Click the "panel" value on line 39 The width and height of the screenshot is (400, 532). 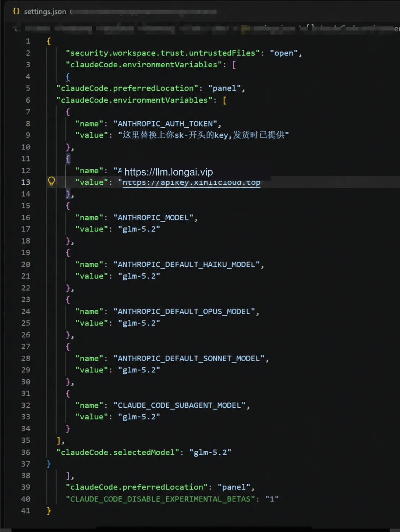[234, 487]
